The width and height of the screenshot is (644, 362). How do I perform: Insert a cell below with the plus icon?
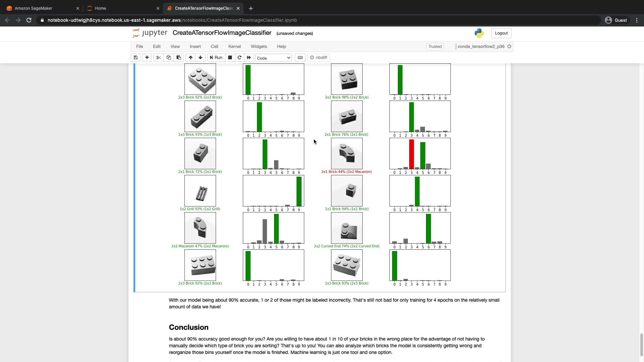click(147, 58)
